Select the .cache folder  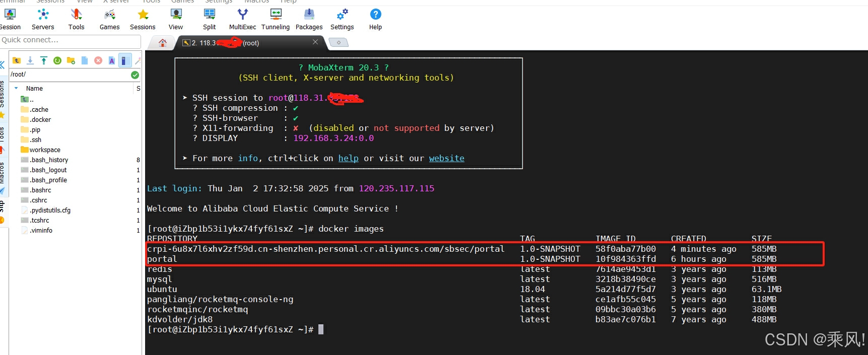click(35, 109)
